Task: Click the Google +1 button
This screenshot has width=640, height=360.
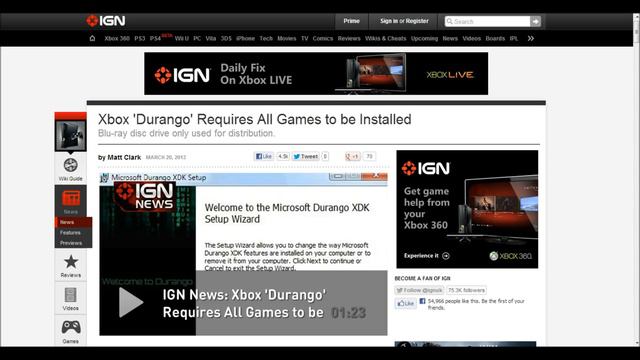Action: (x=353, y=156)
